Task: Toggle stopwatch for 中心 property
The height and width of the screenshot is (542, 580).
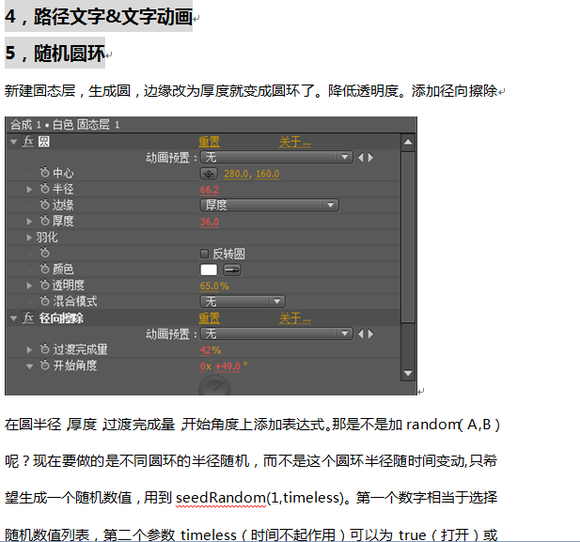Action: pos(44,172)
